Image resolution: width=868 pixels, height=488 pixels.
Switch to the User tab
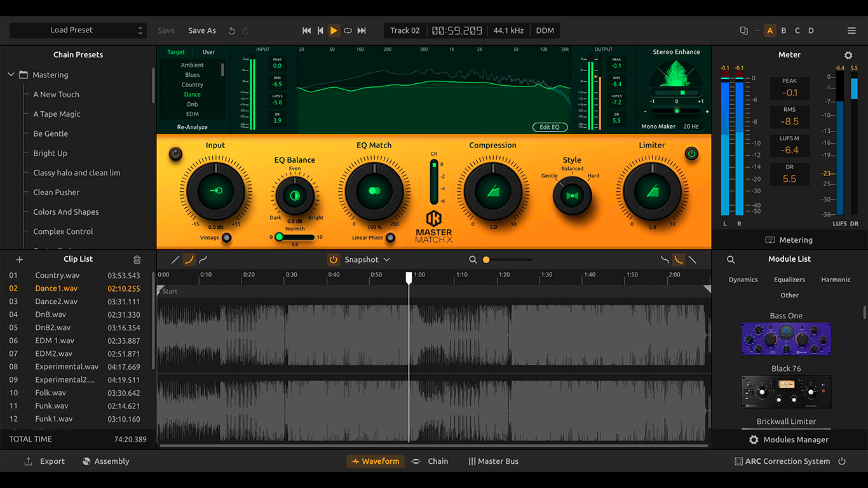click(208, 52)
